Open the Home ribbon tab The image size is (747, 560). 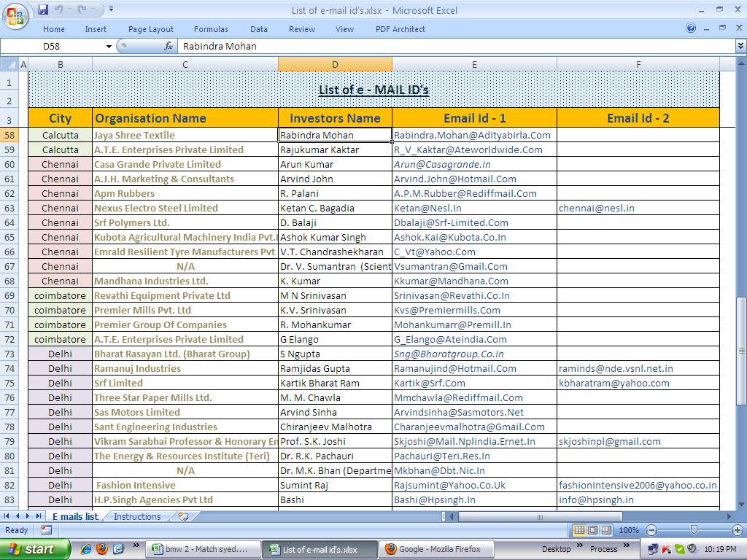(54, 29)
